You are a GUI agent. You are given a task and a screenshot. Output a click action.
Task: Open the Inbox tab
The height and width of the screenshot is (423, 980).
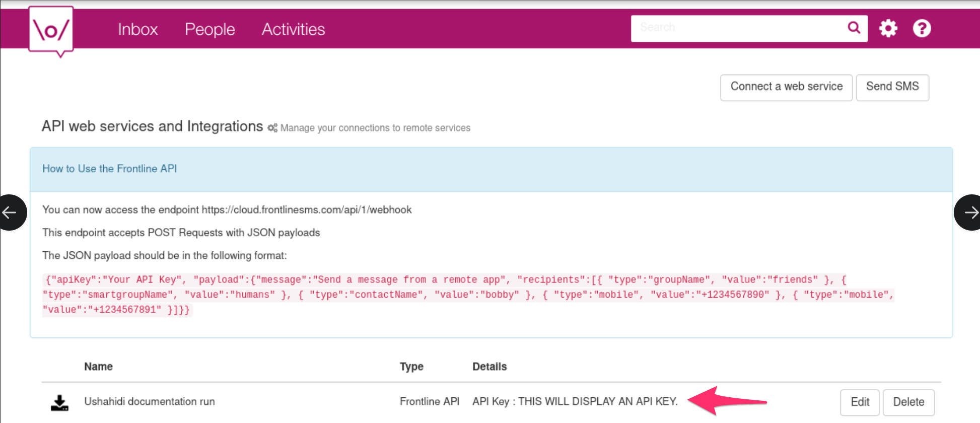pyautogui.click(x=137, y=29)
